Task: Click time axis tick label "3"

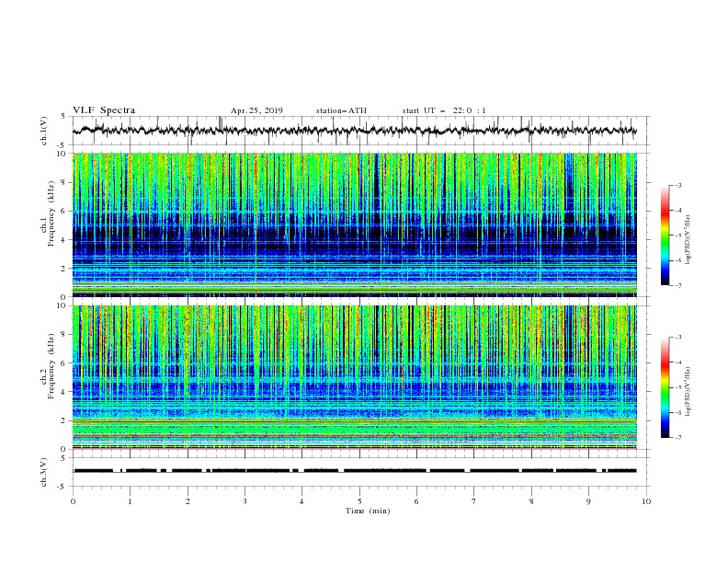Action: (245, 501)
